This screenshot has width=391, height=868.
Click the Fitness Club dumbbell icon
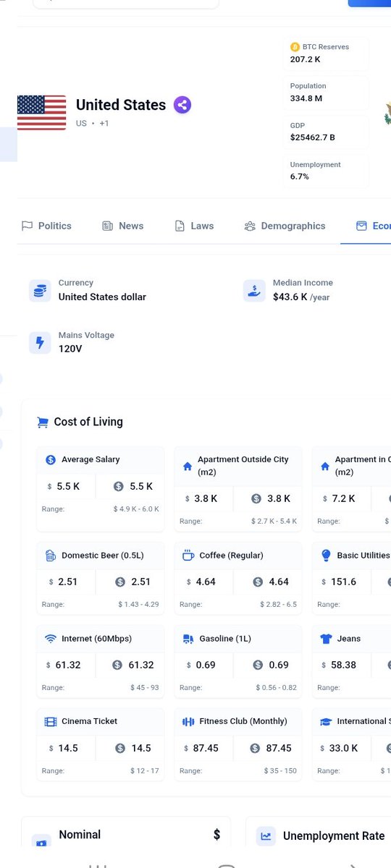(188, 721)
